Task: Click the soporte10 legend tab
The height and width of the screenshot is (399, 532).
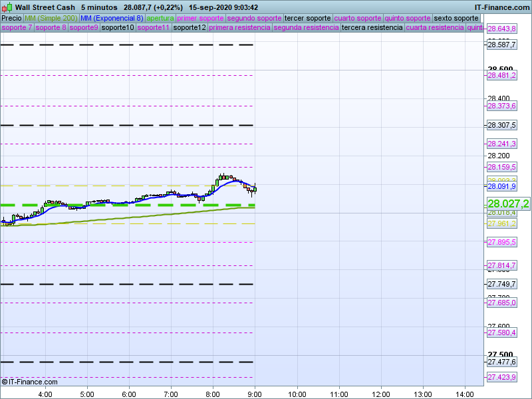Action: tap(118, 28)
